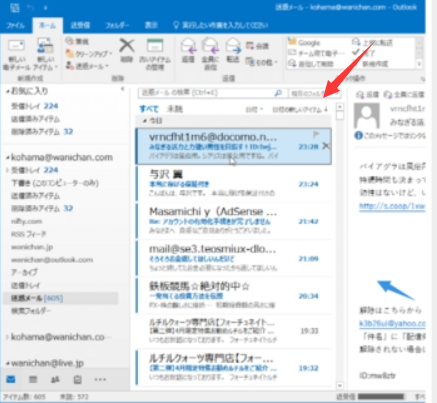Expand the Quick Steps gallery arrow
437x403 pixels.
click(x=419, y=64)
